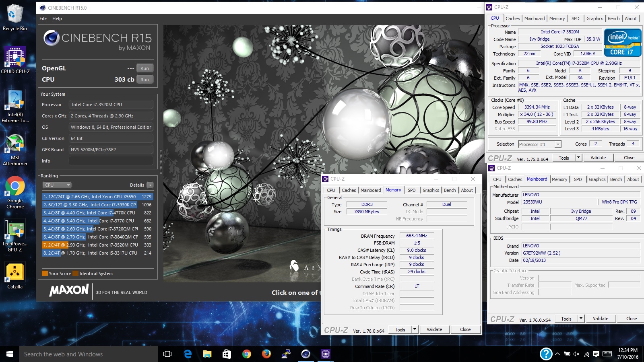The image size is (644, 362).
Task: Open Windows Store from taskbar
Action: pos(227,354)
